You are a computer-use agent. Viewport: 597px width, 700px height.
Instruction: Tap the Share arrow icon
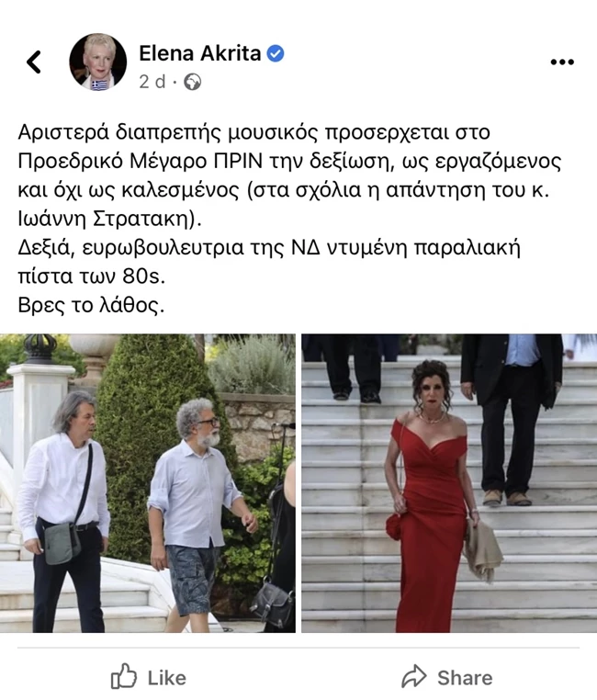(414, 676)
